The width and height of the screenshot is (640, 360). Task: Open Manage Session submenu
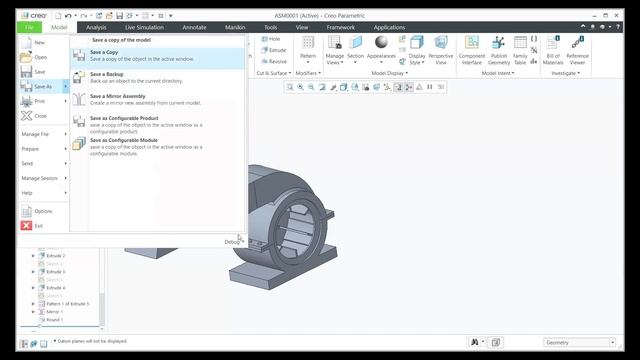click(x=44, y=178)
